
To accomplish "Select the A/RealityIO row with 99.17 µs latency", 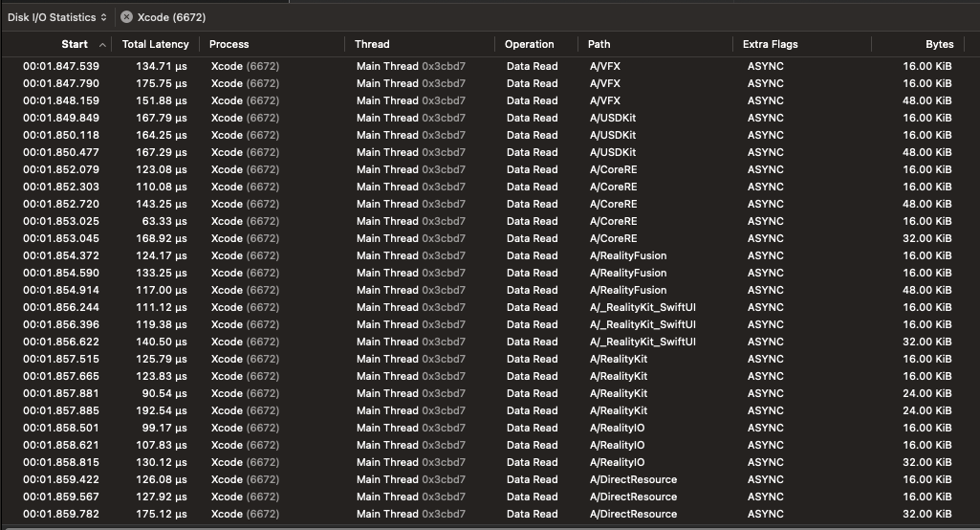I will (160, 428).
